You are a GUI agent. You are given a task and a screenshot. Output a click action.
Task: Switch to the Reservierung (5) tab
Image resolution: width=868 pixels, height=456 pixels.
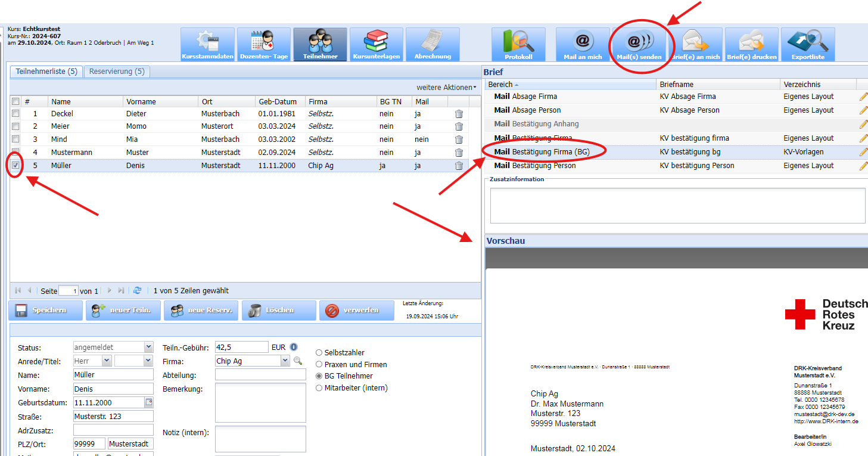[x=117, y=72]
